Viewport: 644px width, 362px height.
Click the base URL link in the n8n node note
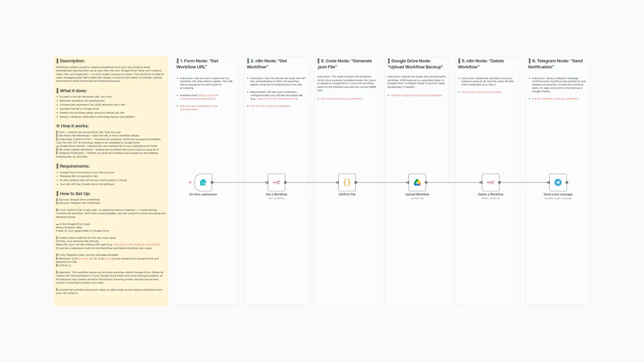tap(276, 99)
